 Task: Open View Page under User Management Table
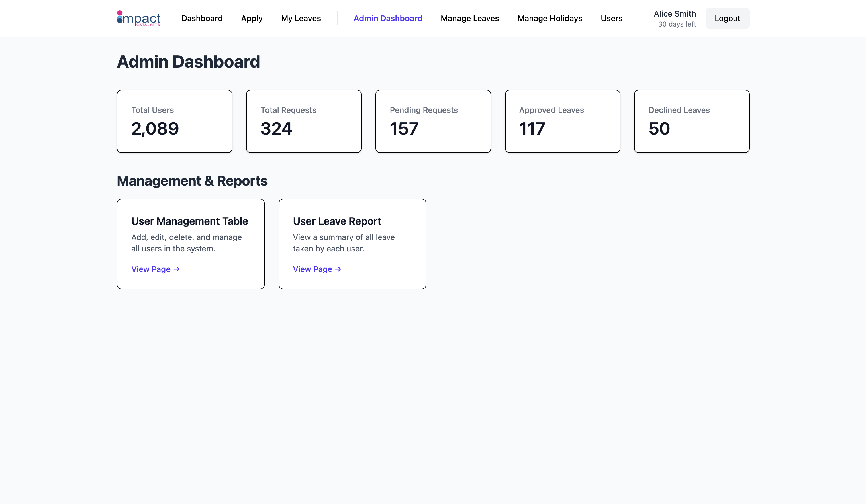point(151,269)
